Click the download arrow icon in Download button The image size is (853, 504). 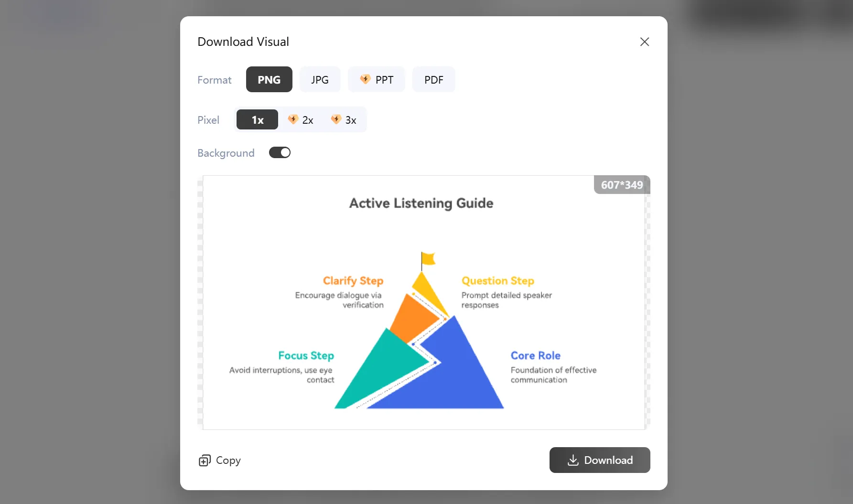point(573,460)
